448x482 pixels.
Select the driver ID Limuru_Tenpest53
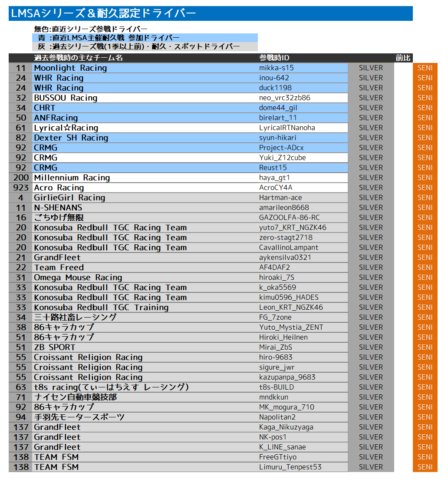click(290, 467)
